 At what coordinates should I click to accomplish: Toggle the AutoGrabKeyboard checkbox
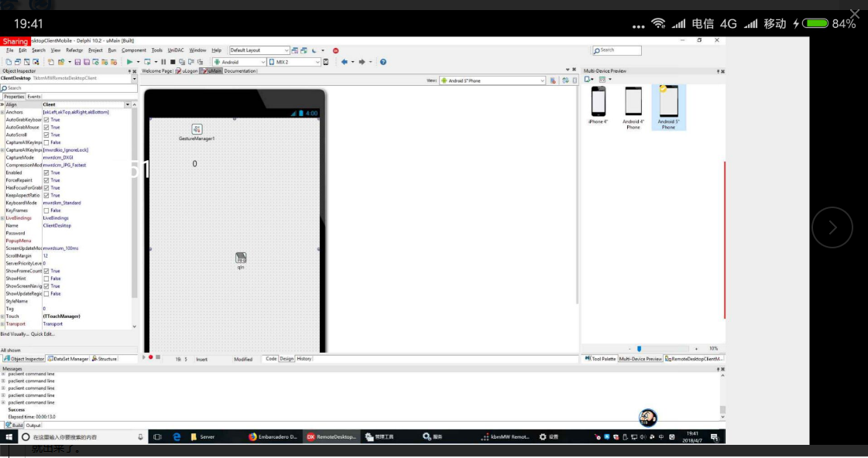point(46,119)
